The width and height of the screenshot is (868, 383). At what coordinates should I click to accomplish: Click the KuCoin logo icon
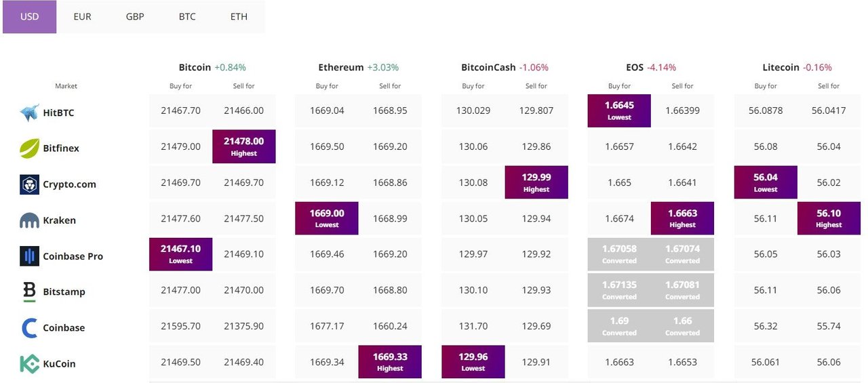(x=29, y=364)
